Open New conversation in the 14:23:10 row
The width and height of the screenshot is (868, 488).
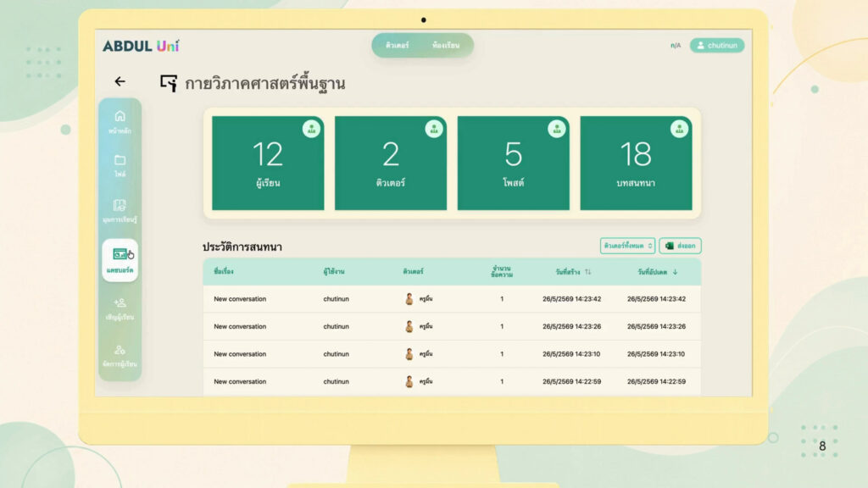click(240, 354)
